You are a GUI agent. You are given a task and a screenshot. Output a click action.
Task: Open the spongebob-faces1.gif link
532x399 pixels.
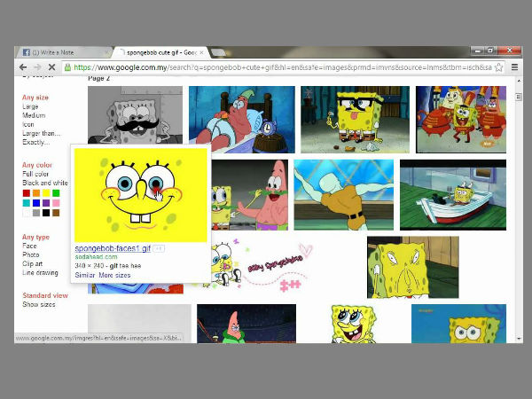coord(113,248)
